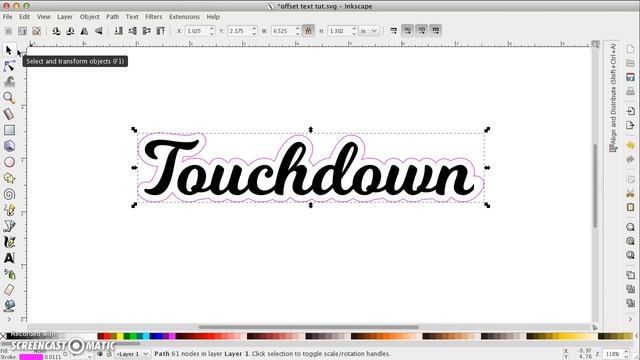
Task: Flip selection vertically
Action: (98, 31)
